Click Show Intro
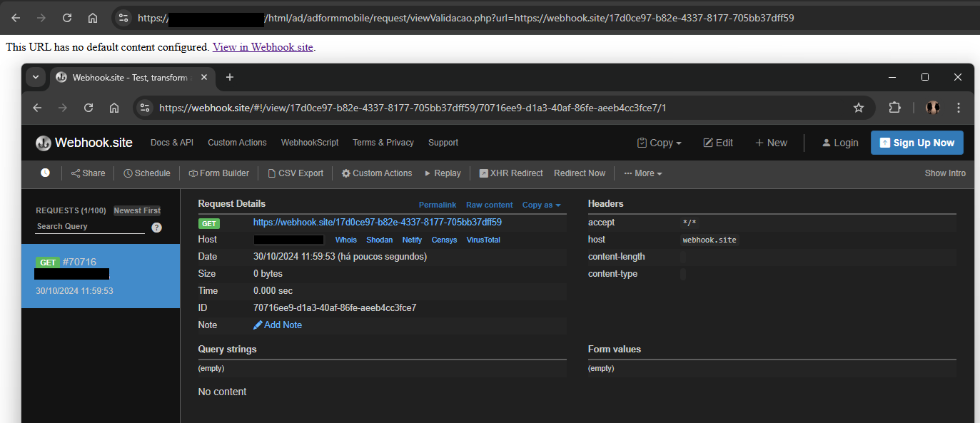This screenshot has height=423, width=980. click(x=945, y=173)
